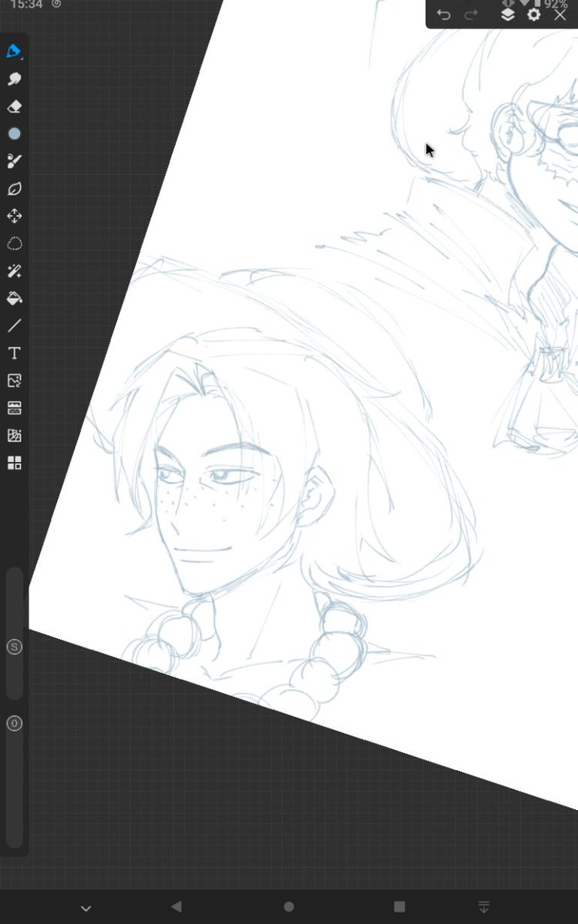The image size is (578, 924).
Task: Adjust the brush size slider marked S
Action: click(x=14, y=647)
